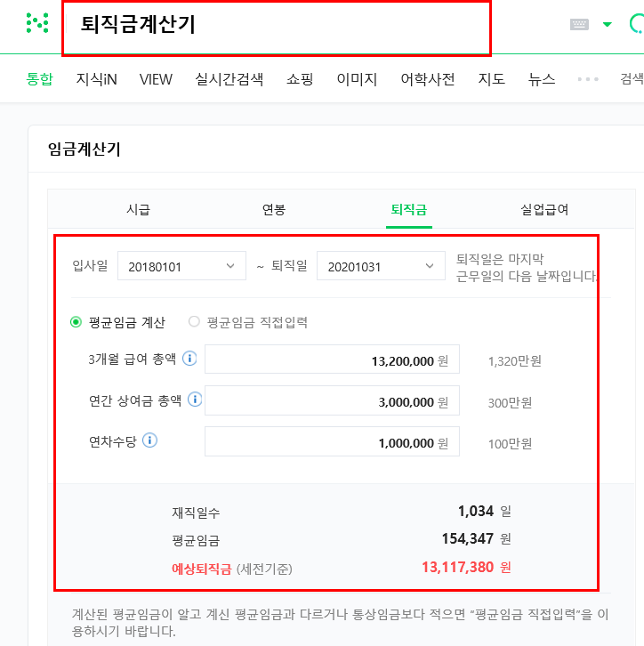The width and height of the screenshot is (644, 646).
Task: Click the 1,320만원 amount text
Action: click(x=514, y=361)
